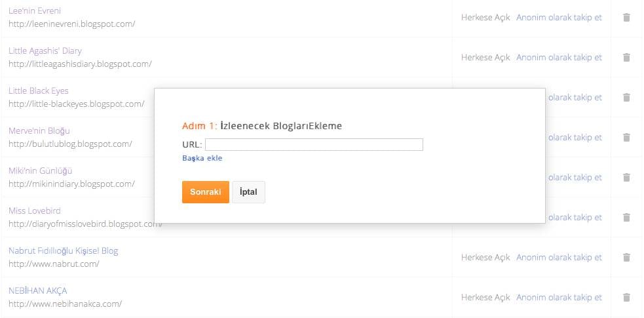This screenshot has height=318, width=644.
Task: Click trash icon for Little Agashis' Diary
Action: pyautogui.click(x=626, y=58)
